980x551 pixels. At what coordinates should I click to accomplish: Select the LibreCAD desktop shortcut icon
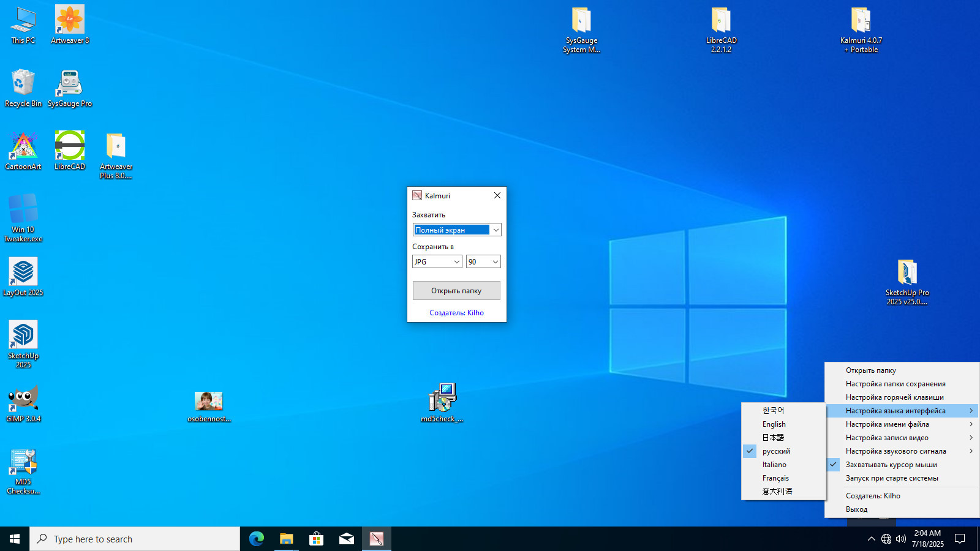pos(70,151)
